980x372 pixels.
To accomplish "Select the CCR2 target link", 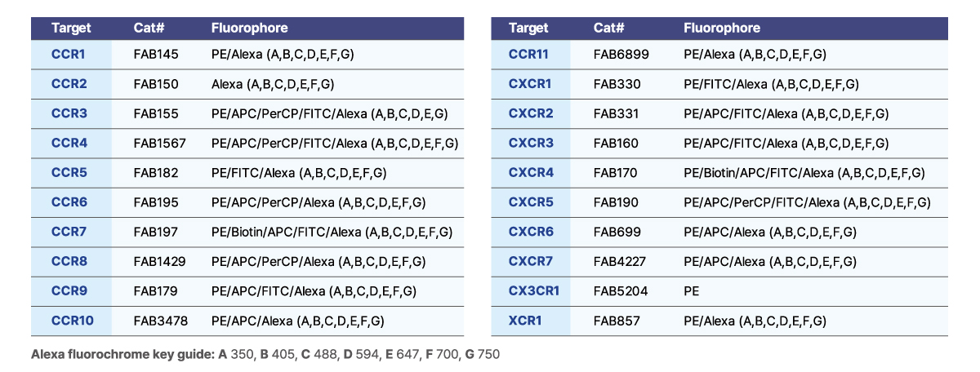I will pos(69,84).
